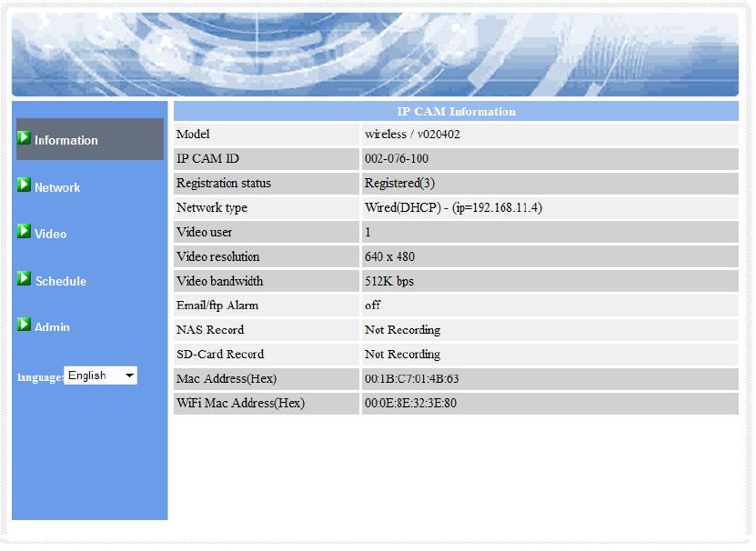The width and height of the screenshot is (756, 551).
Task: Click the Video bandwidth label
Action: click(x=220, y=281)
